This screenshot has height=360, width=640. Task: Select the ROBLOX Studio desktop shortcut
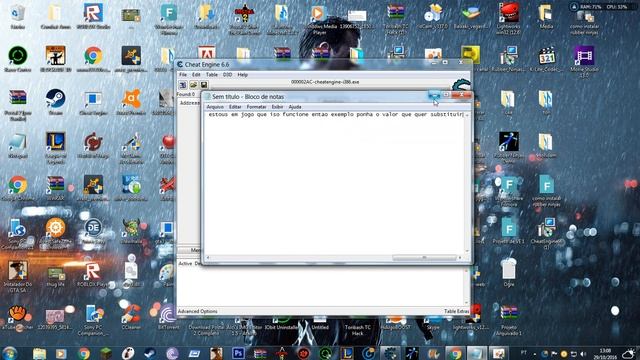point(93,16)
